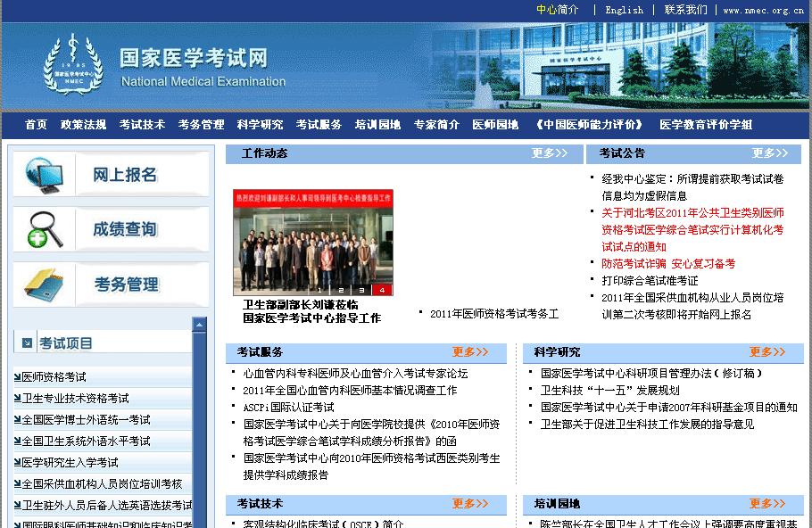
Task: Open the 政策法规 menu item
Action: (83, 125)
